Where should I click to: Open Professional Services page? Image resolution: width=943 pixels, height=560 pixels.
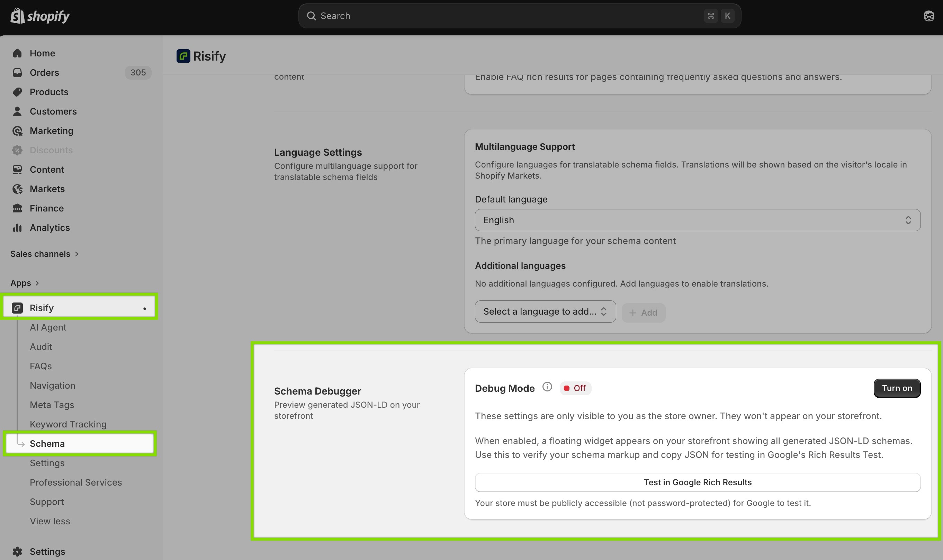(x=75, y=482)
